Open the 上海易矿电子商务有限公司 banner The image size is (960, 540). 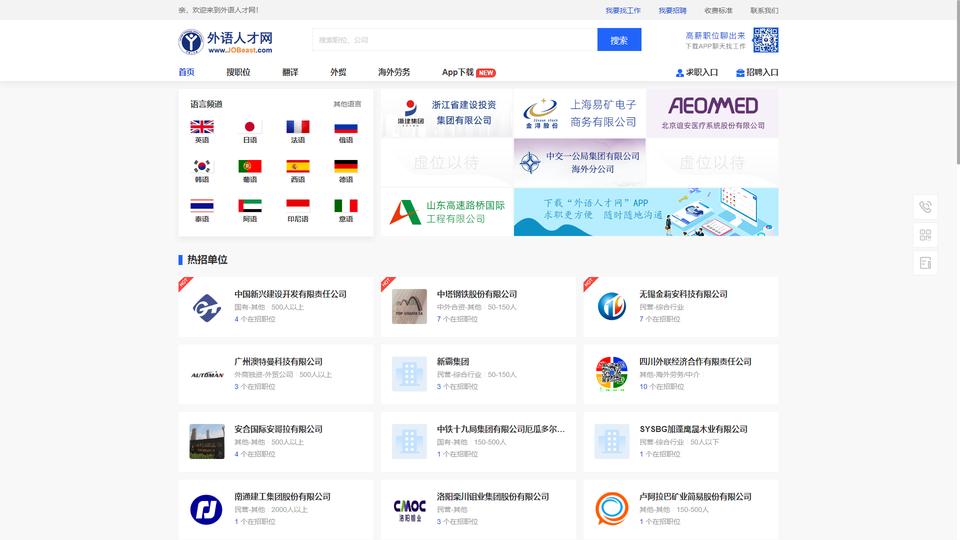[580, 113]
